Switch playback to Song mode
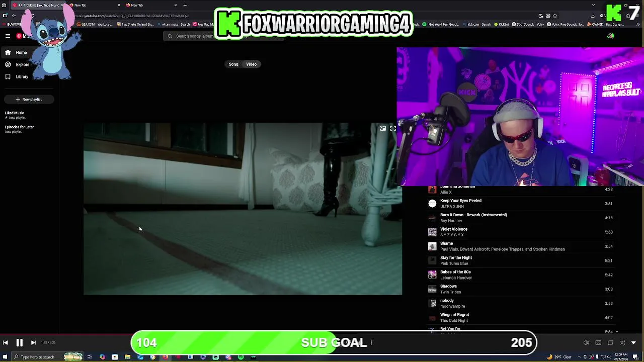Image resolution: width=644 pixels, height=362 pixels. [x=233, y=64]
